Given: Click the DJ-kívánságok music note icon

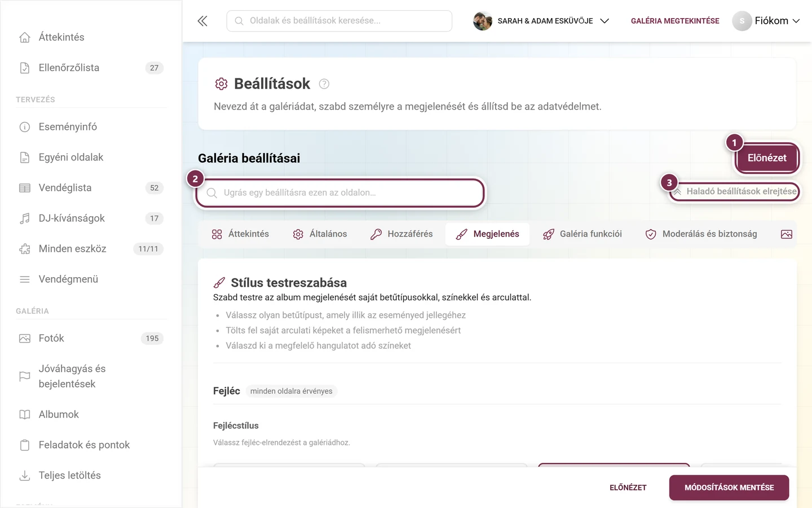Looking at the screenshot, I should point(25,218).
